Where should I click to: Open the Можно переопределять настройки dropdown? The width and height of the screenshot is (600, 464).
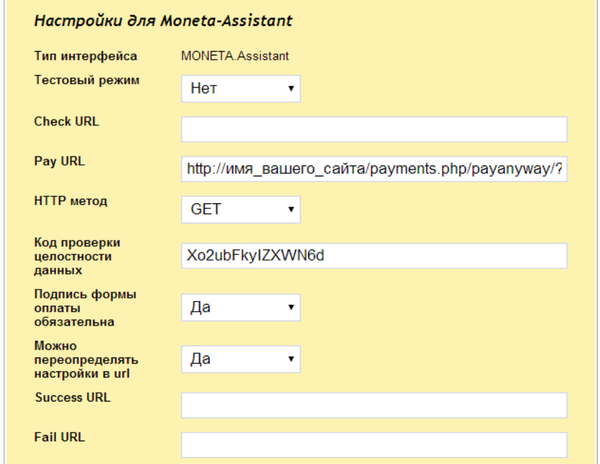241,358
